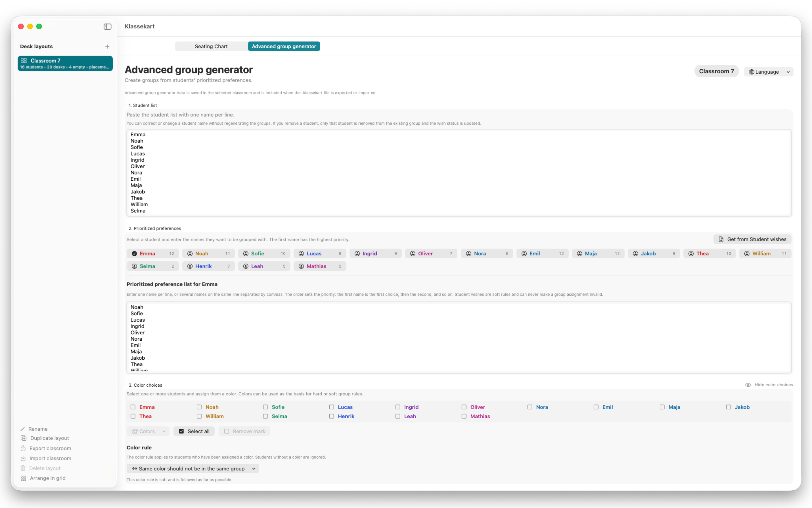This screenshot has width=812, height=508.
Task: Click the Arrange in grid icon
Action: (23, 478)
